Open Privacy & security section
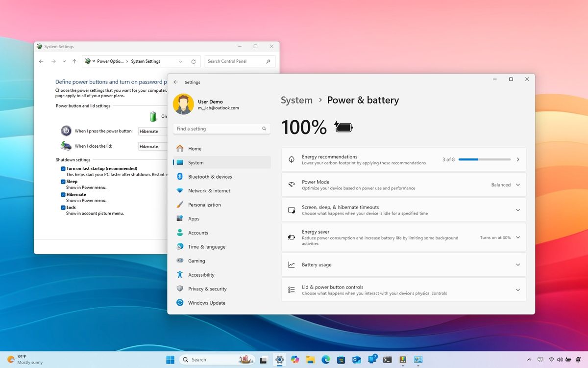The height and width of the screenshot is (368, 588). (208, 289)
